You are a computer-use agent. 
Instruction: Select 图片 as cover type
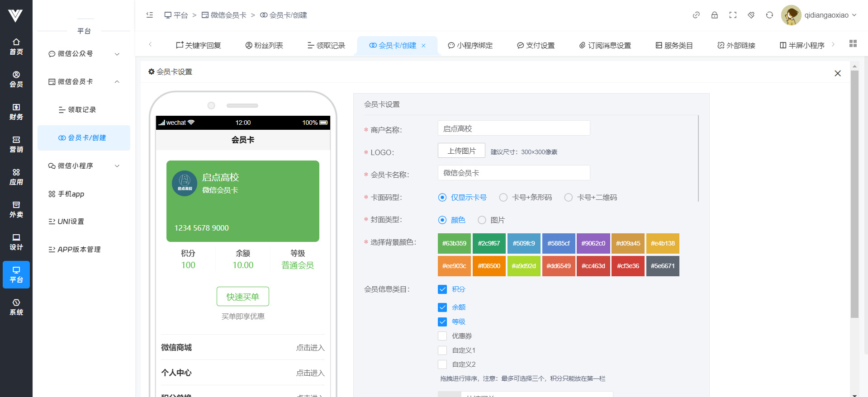pos(482,220)
